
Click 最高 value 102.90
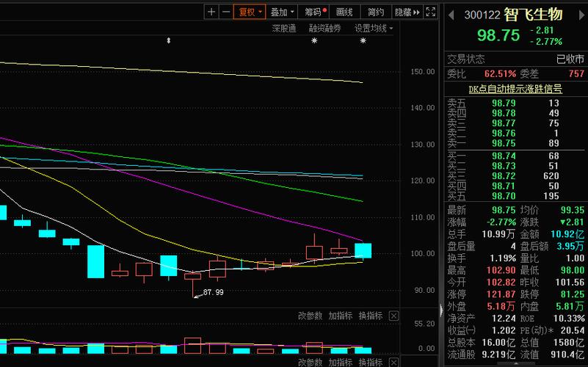click(x=501, y=270)
